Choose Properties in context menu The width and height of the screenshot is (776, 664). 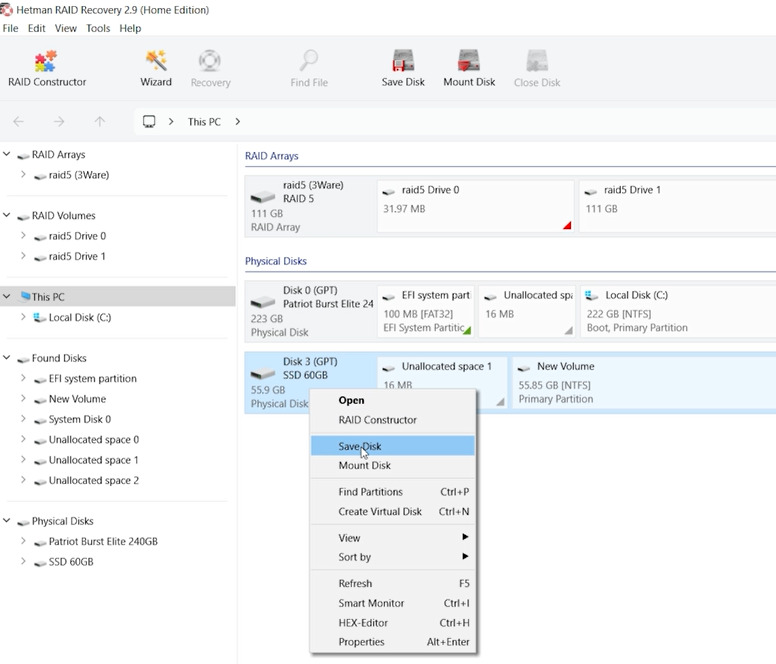tap(392, 642)
